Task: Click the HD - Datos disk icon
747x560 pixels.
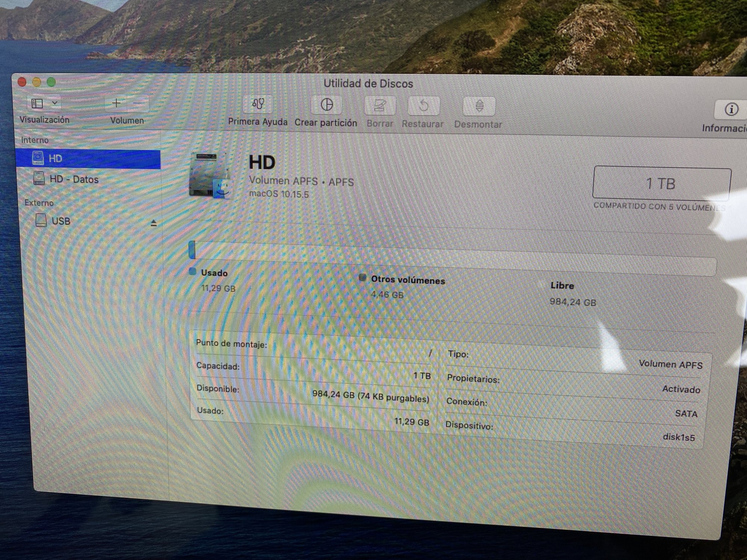Action: pyautogui.click(x=39, y=178)
